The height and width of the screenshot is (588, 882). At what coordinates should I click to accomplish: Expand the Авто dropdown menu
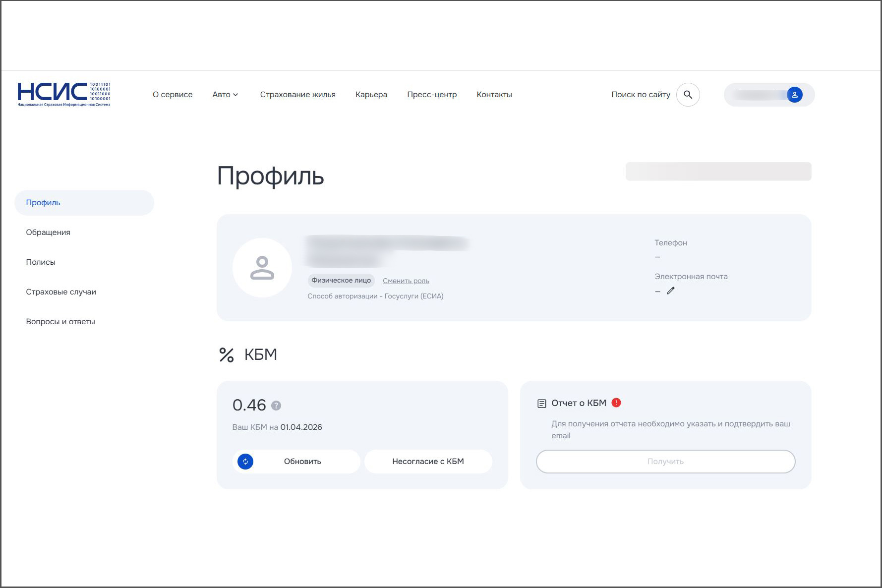point(226,95)
